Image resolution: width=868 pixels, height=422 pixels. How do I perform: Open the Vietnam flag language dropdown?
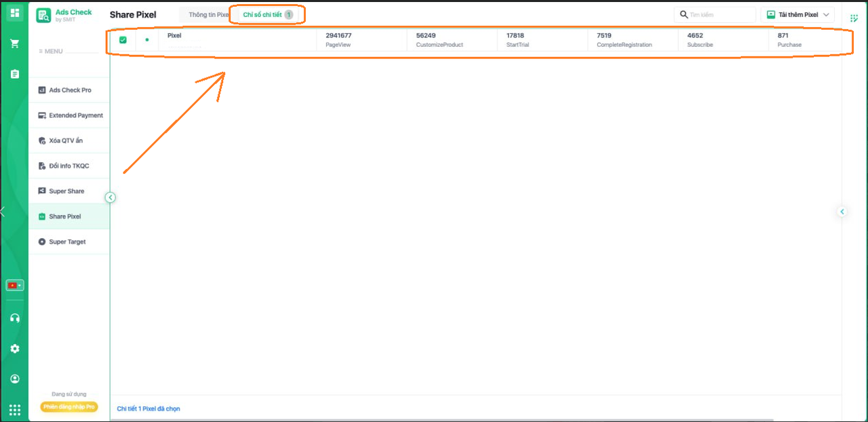(15, 286)
